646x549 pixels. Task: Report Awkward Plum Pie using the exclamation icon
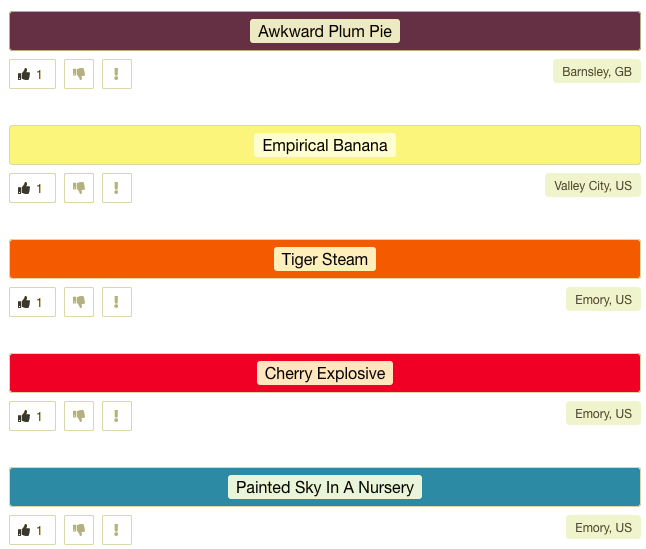[x=117, y=74]
